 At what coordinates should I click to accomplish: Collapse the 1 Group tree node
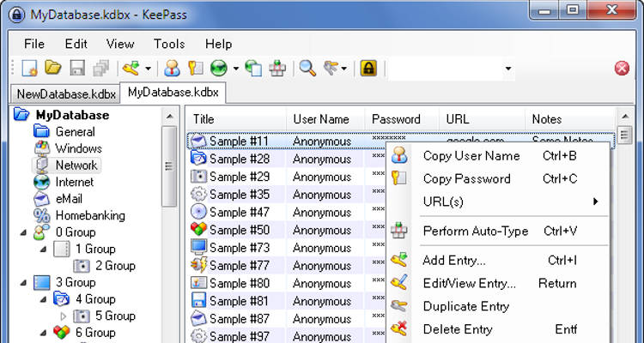click(x=44, y=250)
